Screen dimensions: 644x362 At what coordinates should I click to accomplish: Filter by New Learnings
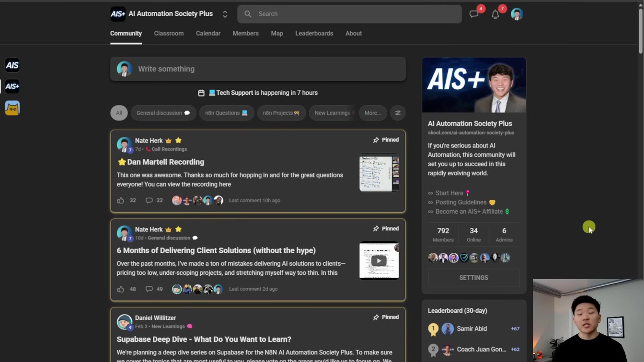(332, 113)
